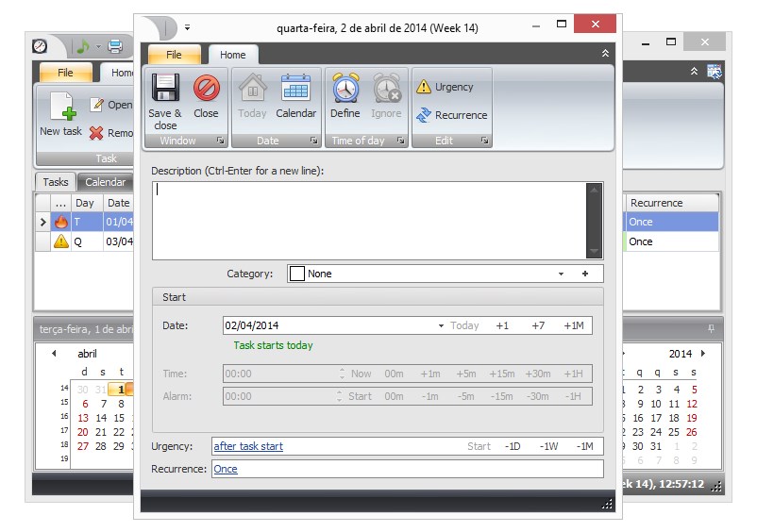Click the +7 days date shortcut
The width and height of the screenshot is (757, 532).
point(538,325)
